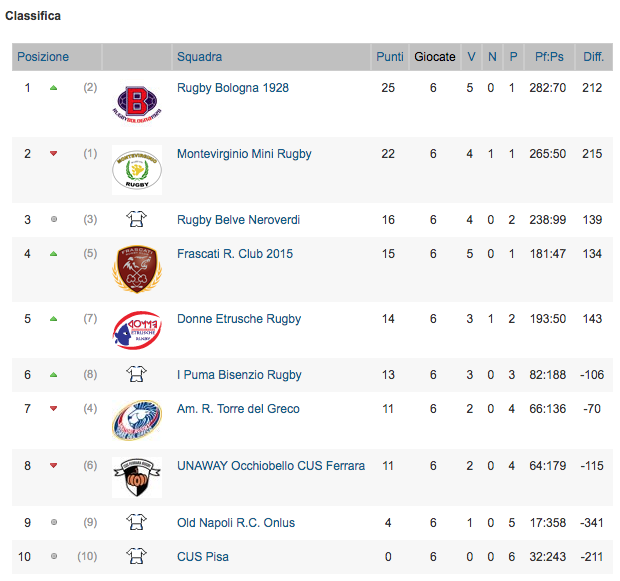Sort by the Diff. column header
This screenshot has height=581, width=620.
click(x=594, y=57)
